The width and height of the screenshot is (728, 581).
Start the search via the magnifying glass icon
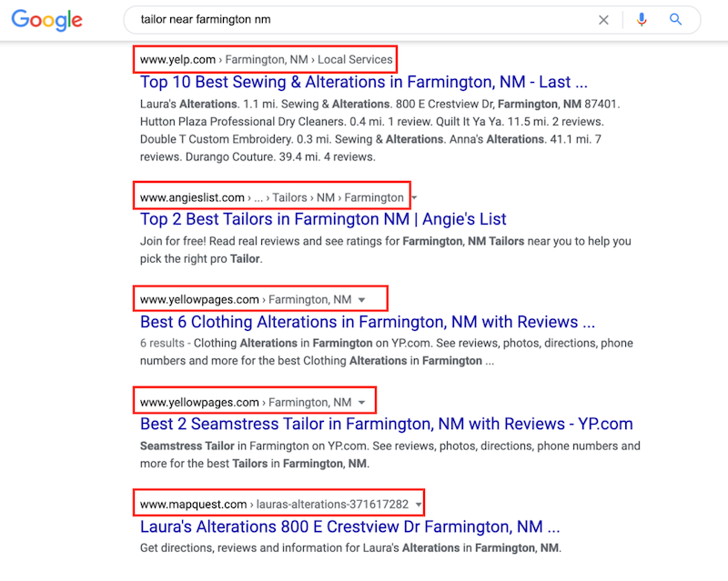(674, 19)
